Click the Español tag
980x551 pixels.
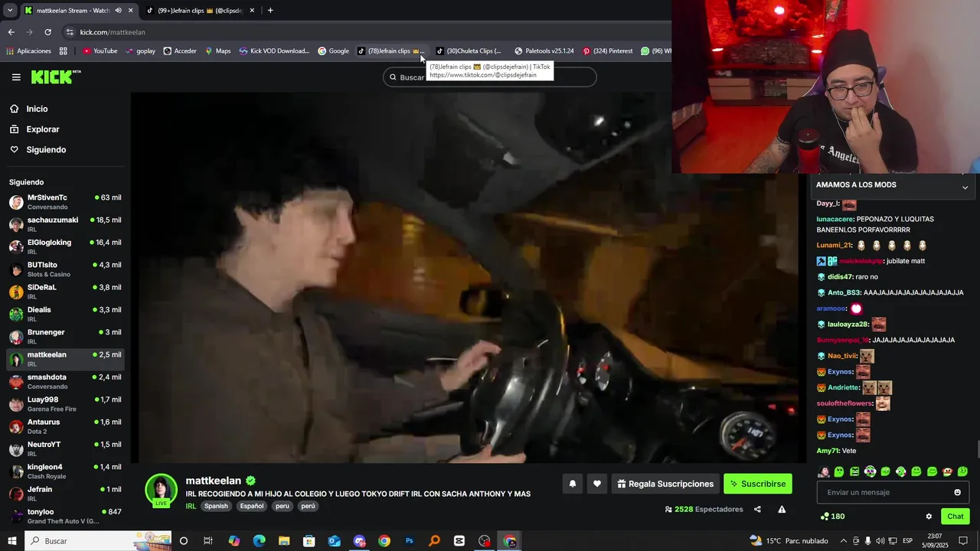coord(251,506)
